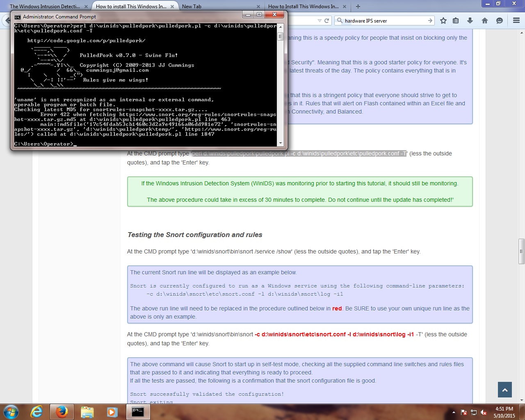This screenshot has width=525, height=420.
Task: Reload the current page
Action: (327, 21)
